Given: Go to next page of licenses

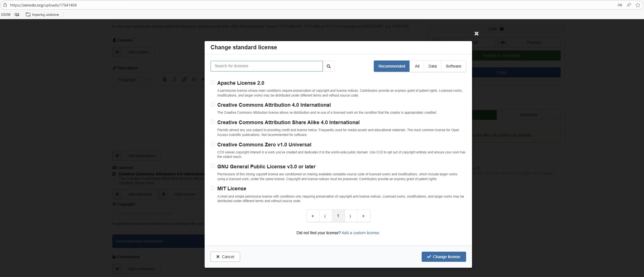Looking at the screenshot, I should point(350,216).
